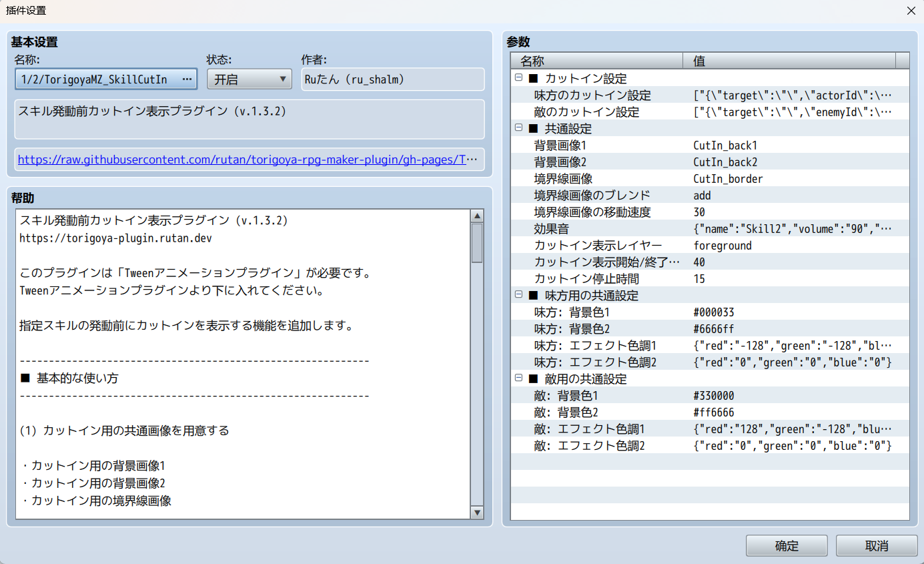Close the 插件设置 dialog window
Screen dimensions: 924x564
point(911,11)
